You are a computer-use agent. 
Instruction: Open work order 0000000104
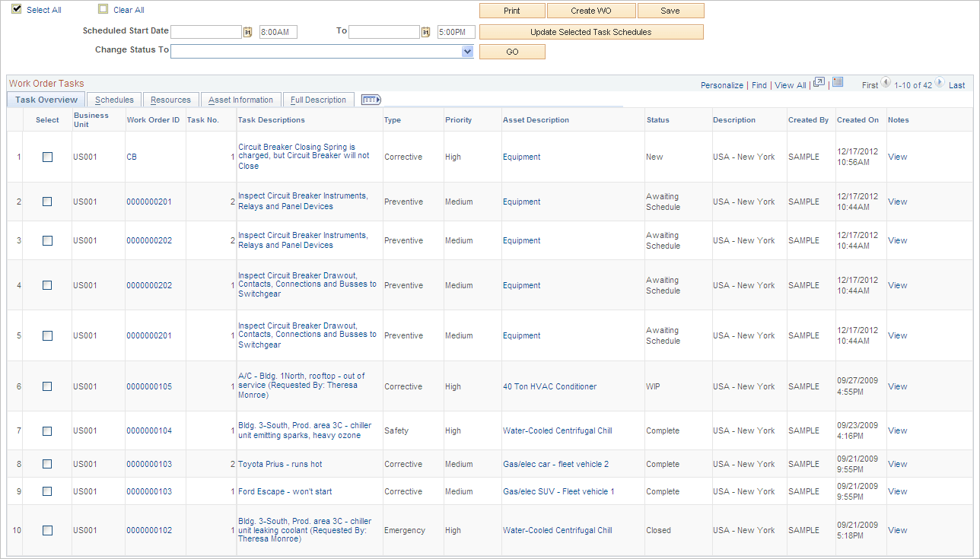(148, 430)
